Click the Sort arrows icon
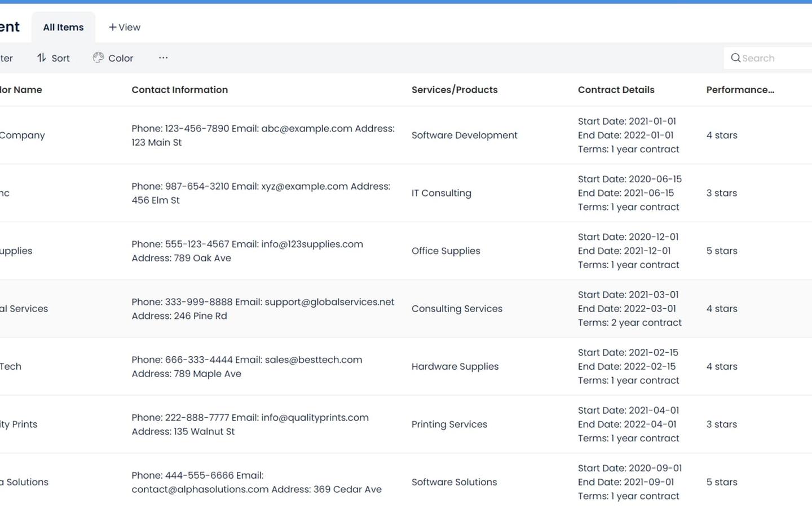Screen dimensions: 812x508 [42, 58]
